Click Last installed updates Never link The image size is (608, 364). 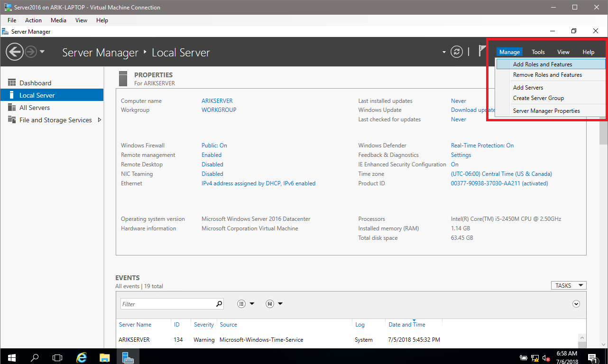coord(459,101)
